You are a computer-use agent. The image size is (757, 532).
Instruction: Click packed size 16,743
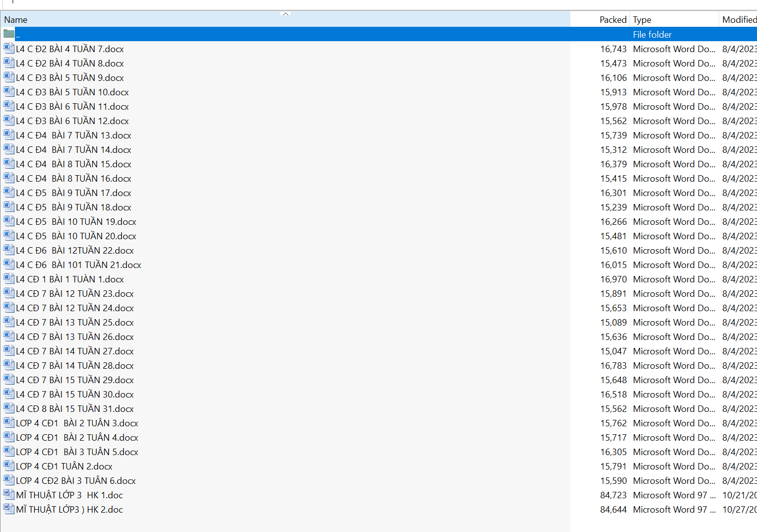tap(614, 49)
